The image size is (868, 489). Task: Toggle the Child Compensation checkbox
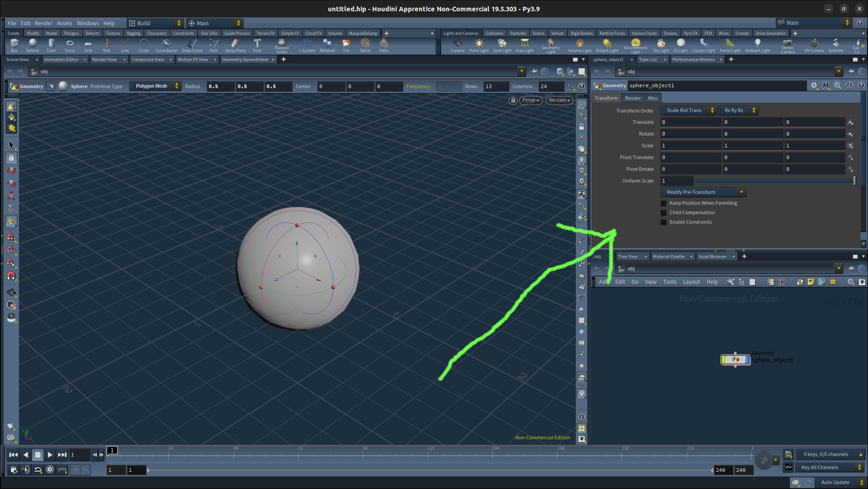pyautogui.click(x=663, y=213)
